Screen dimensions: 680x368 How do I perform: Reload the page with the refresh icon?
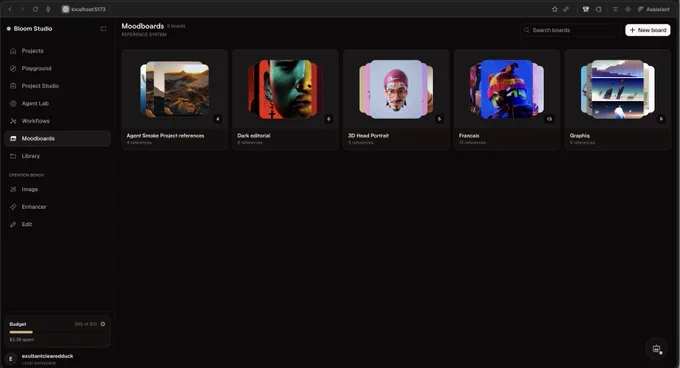pyautogui.click(x=35, y=9)
